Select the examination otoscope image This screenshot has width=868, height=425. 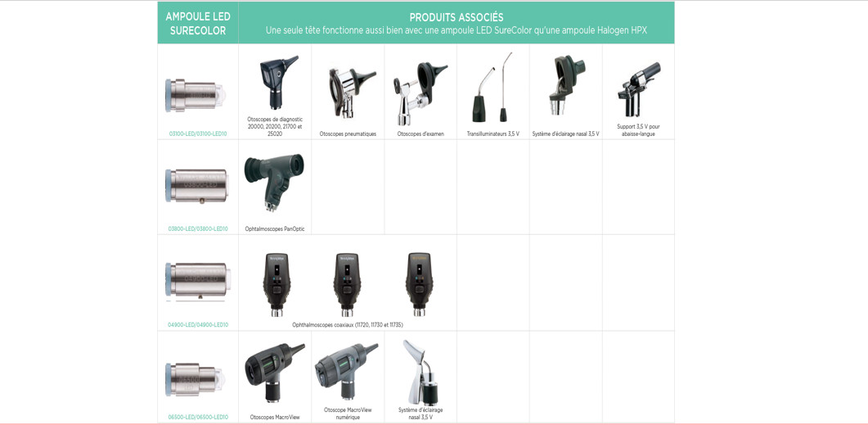pyautogui.click(x=421, y=93)
